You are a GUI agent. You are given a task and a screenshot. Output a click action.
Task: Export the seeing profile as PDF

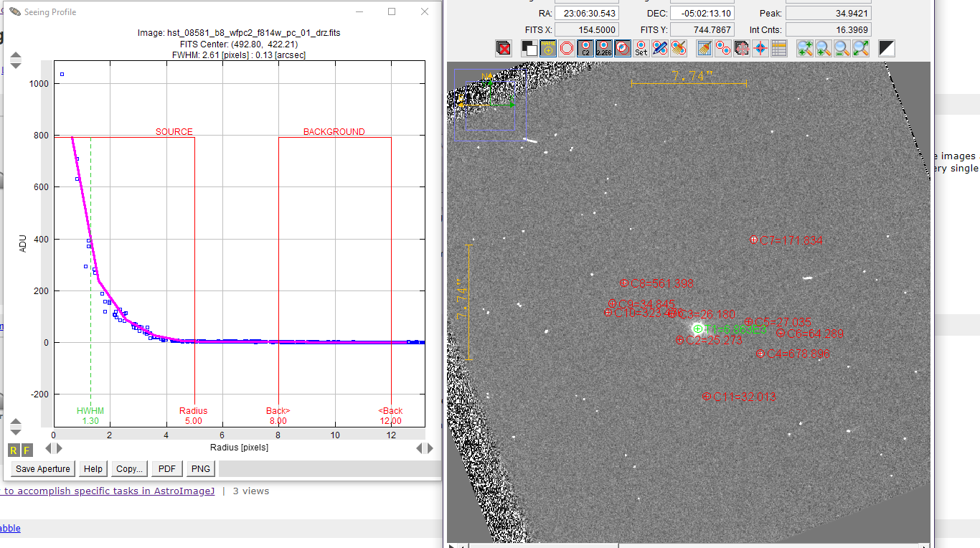(x=166, y=469)
